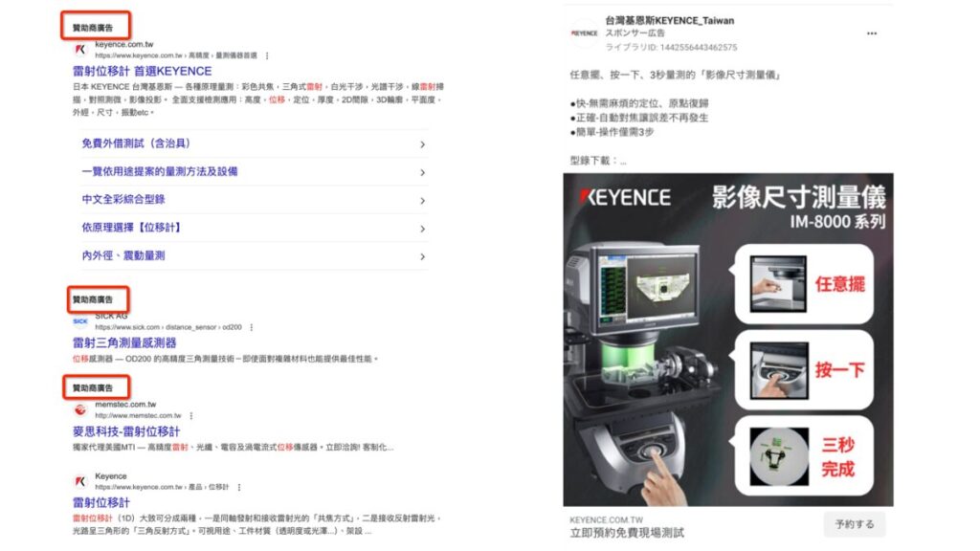Click the 型錄下載：... truncated text

click(597, 161)
